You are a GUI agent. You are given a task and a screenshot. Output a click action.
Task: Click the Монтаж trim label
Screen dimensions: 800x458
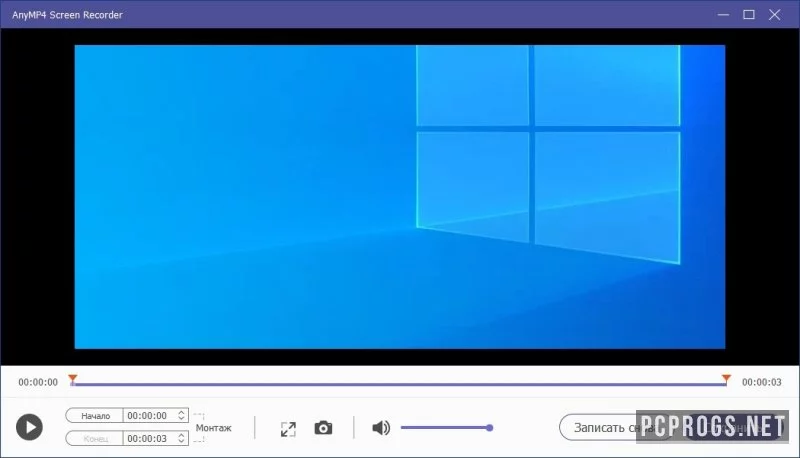coord(213,428)
